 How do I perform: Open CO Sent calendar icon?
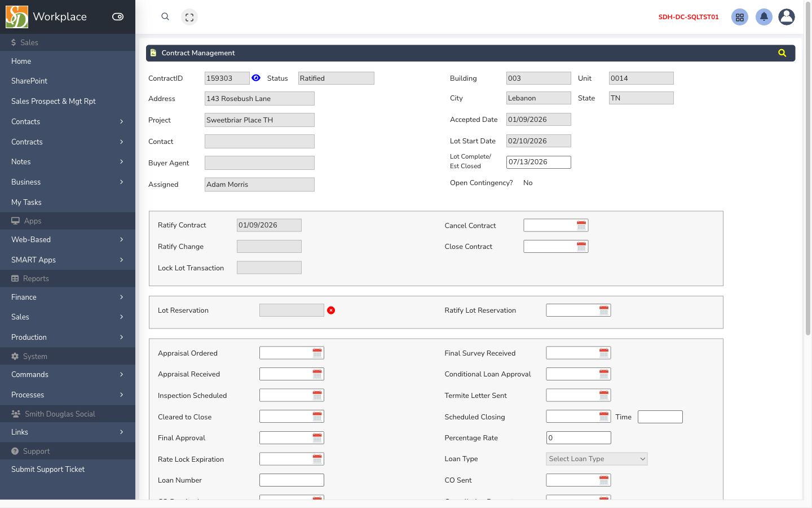(604, 480)
